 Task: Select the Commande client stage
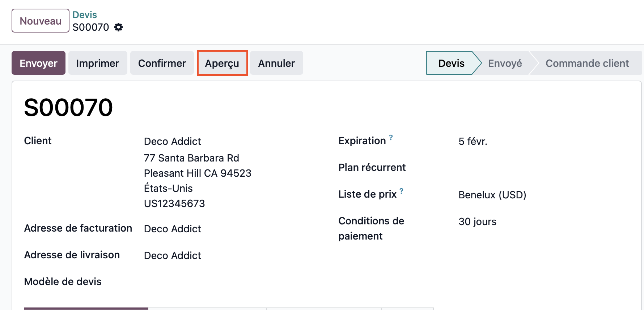coord(587,63)
